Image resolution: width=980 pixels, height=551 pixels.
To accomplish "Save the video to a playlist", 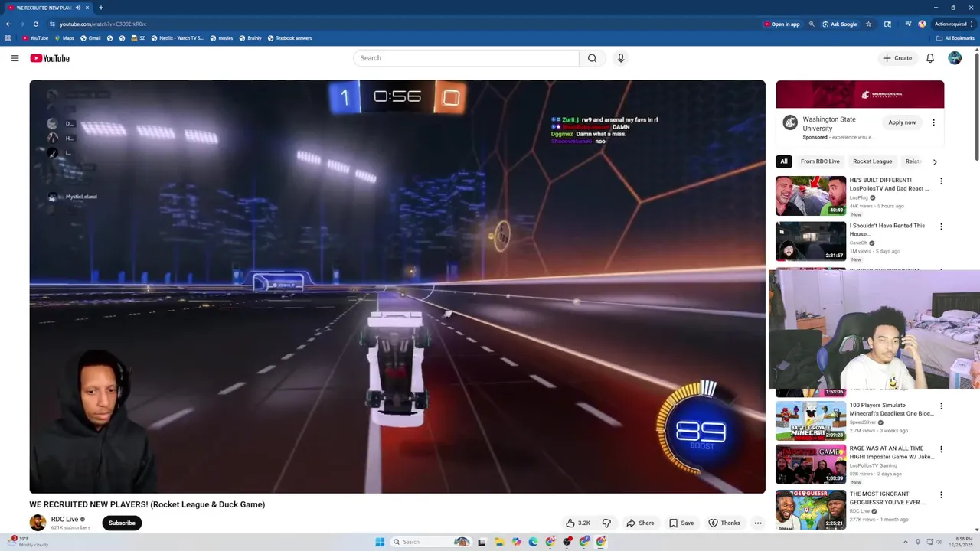I will point(681,523).
